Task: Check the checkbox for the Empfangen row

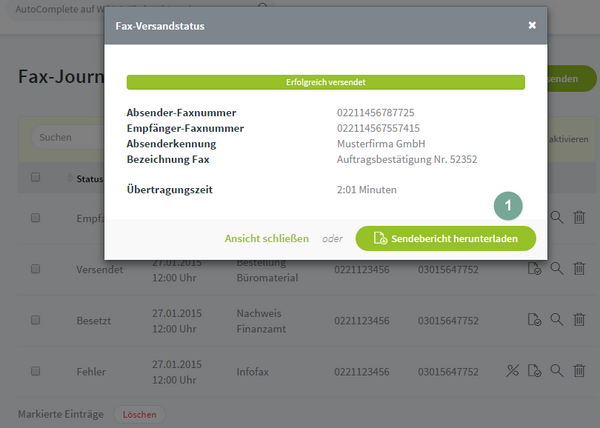Action: pyautogui.click(x=36, y=218)
